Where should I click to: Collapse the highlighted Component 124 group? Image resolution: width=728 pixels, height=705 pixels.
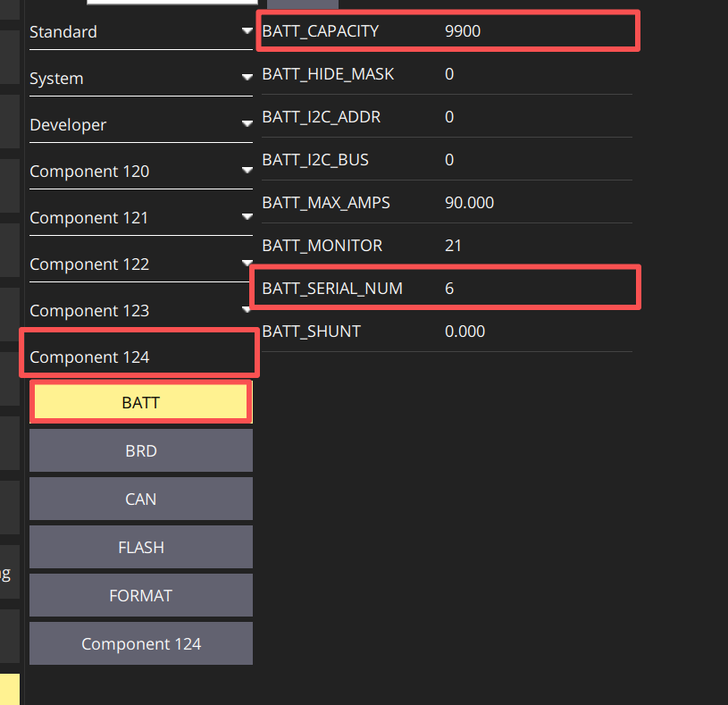click(x=139, y=353)
